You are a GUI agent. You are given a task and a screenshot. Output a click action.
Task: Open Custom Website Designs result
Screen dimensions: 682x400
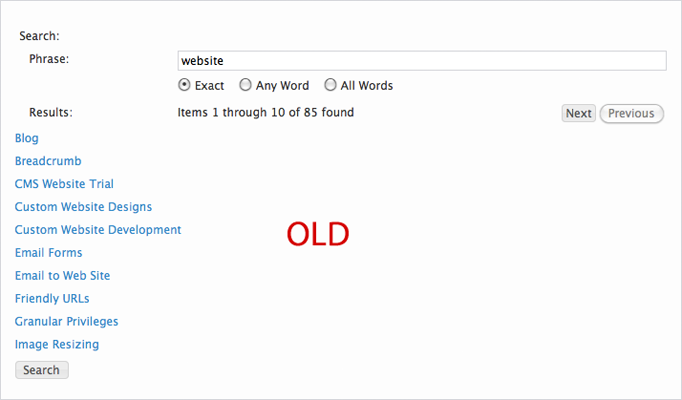pyautogui.click(x=83, y=207)
